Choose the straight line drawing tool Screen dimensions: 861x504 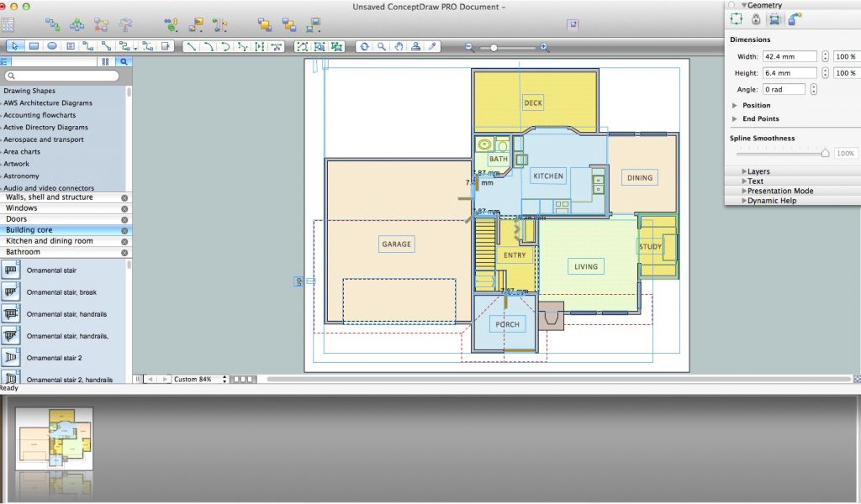pos(192,47)
